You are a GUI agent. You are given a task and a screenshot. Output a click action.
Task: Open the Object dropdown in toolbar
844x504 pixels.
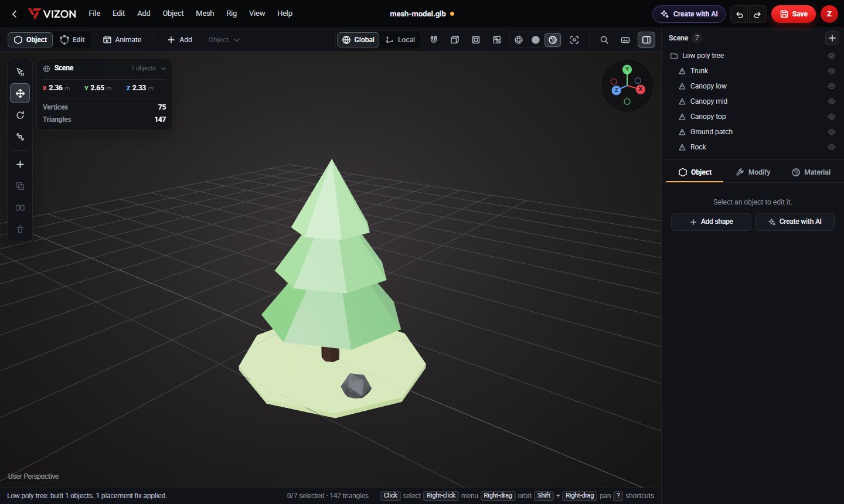(224, 40)
